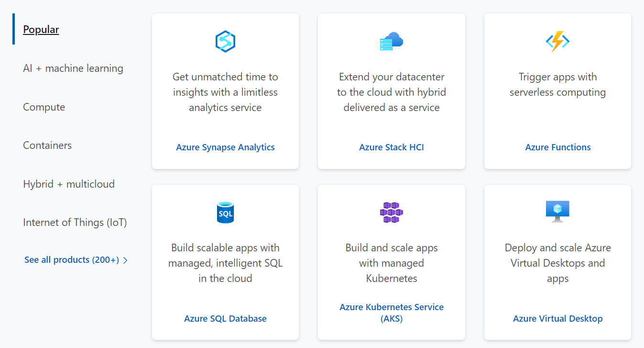Open the Azure Virtual Desktop link

(557, 318)
